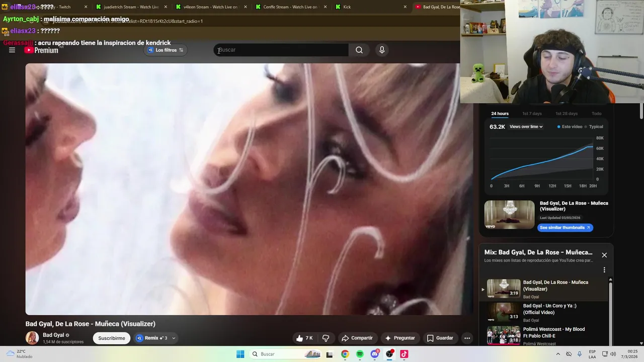
Task: Open Compartir share dialog
Action: 357,338
